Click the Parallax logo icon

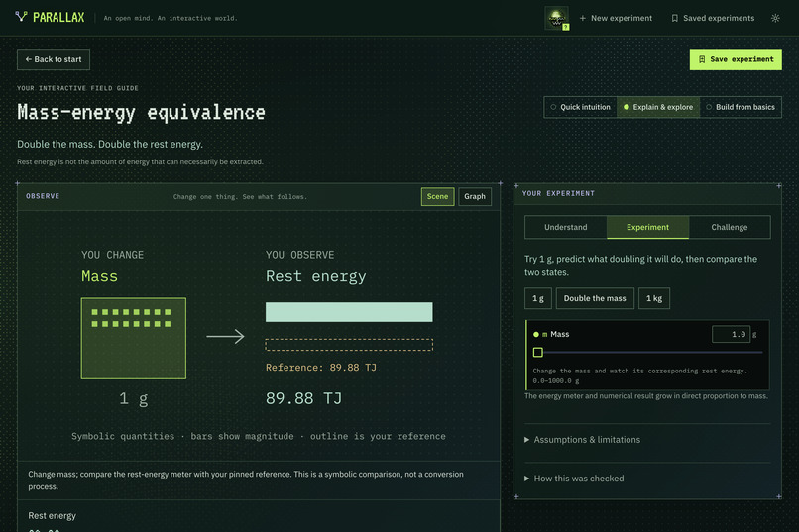pos(21,17)
